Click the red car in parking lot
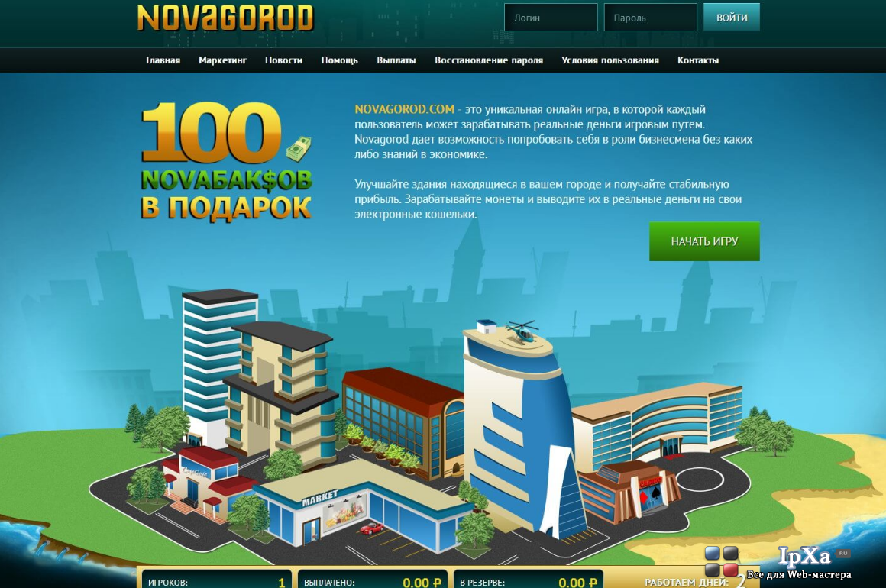 click(x=371, y=528)
